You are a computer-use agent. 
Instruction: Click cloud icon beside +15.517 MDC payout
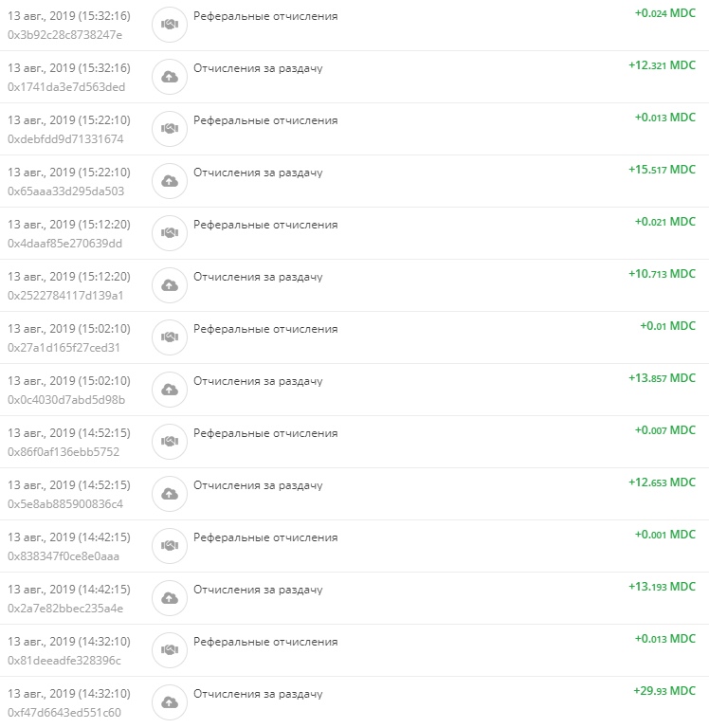[x=170, y=181]
